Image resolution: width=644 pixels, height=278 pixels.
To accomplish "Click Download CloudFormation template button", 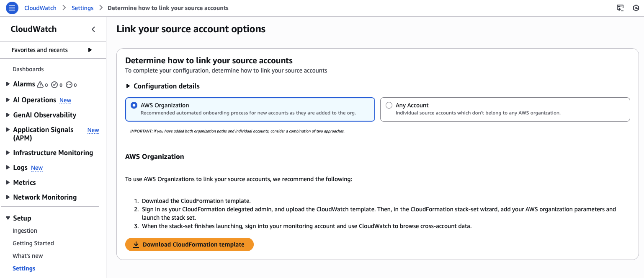I will pyautogui.click(x=189, y=244).
